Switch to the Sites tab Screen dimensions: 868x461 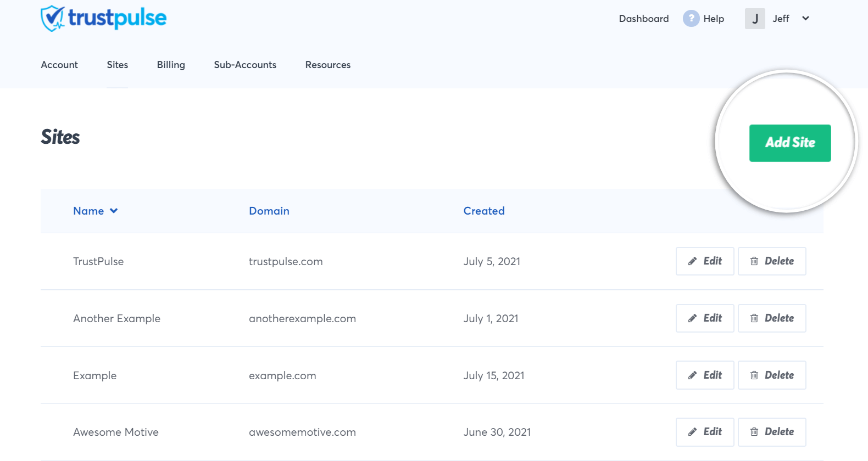point(118,65)
